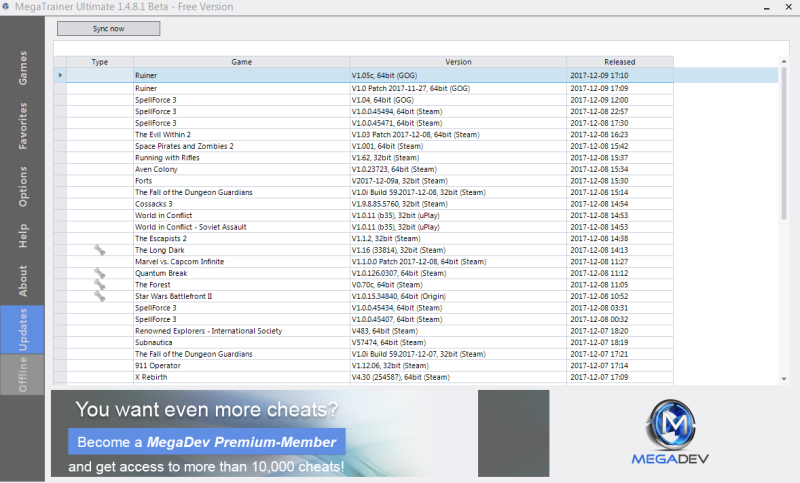Screen dimensions: 800x483
Task: Sort by the Released column header
Action: 620,62
